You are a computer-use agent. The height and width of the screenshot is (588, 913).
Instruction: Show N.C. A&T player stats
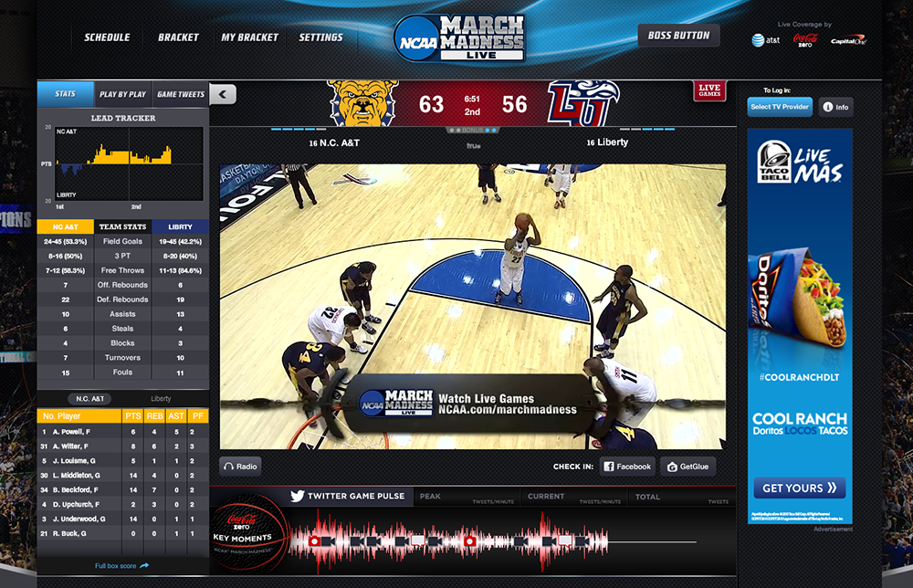pos(89,399)
